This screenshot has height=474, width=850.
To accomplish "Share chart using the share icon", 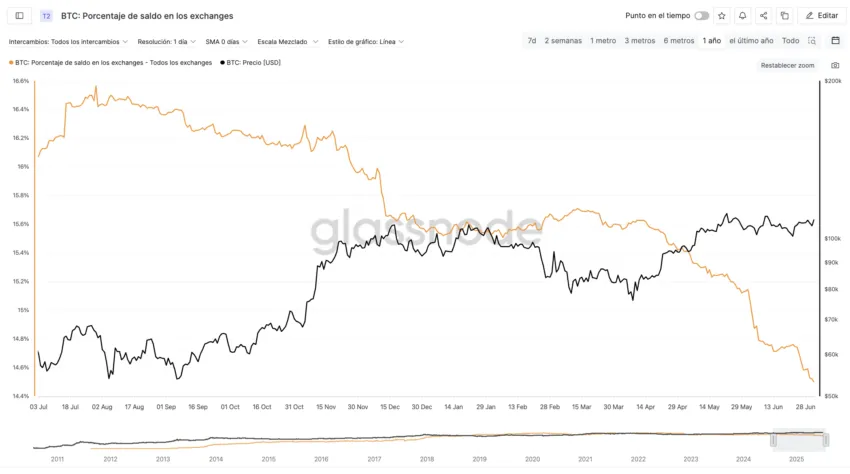I will (763, 16).
